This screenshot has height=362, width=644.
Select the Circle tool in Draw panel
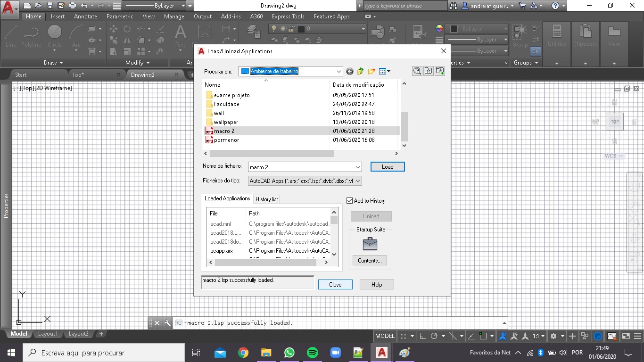pos(55,36)
